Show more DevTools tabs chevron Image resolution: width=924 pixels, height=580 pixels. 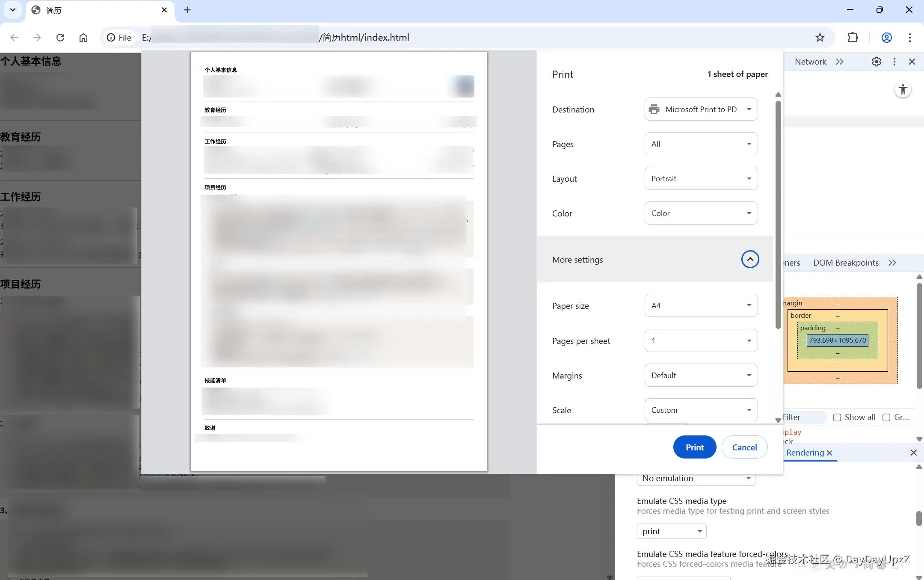click(x=839, y=62)
